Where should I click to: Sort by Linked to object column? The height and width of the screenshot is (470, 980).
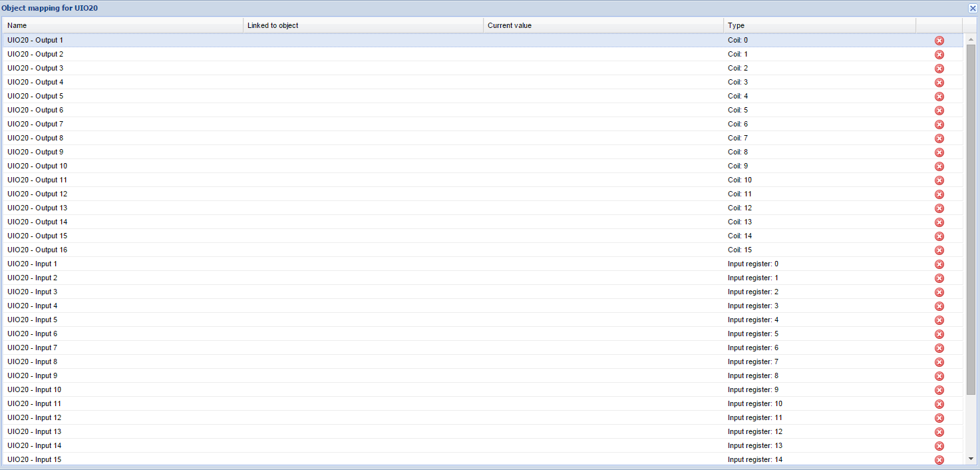click(x=363, y=25)
